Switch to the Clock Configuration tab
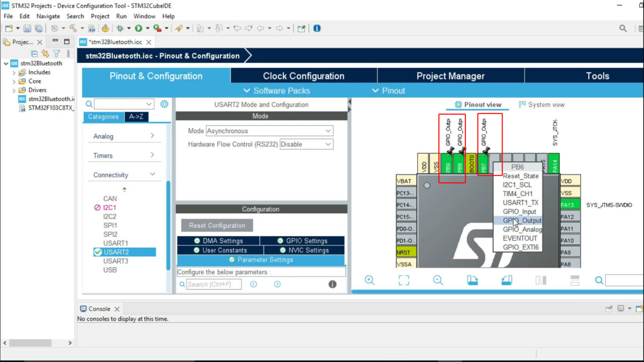644x362 pixels. tap(303, 76)
